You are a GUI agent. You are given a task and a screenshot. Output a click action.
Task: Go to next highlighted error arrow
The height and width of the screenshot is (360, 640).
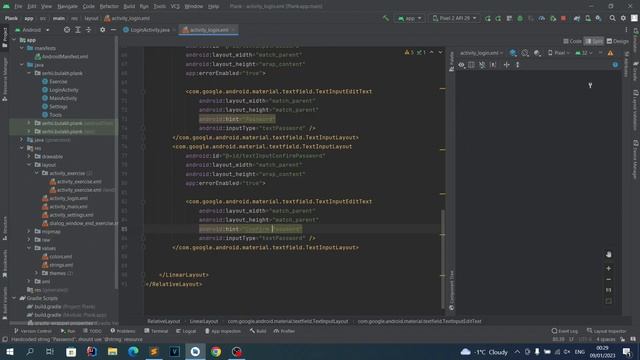[x=440, y=52]
